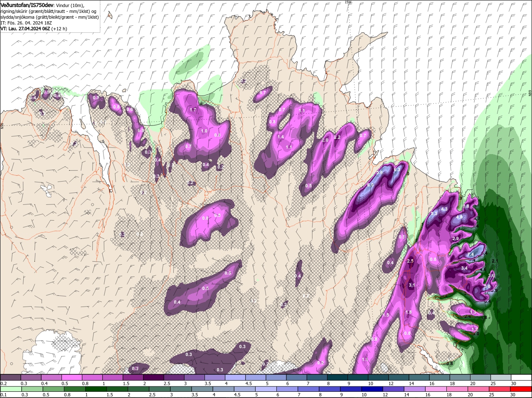Click the darkest purple snow swatch between 2 and 2.5
This screenshot has width=532, height=398.
[153, 377]
